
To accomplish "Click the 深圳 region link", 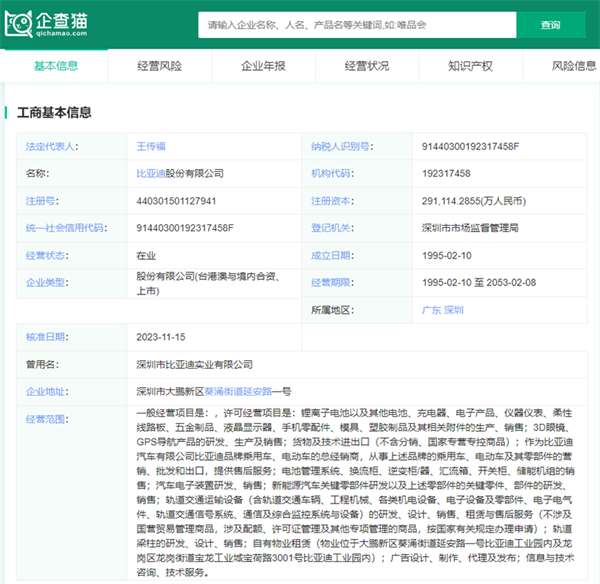I will (454, 310).
